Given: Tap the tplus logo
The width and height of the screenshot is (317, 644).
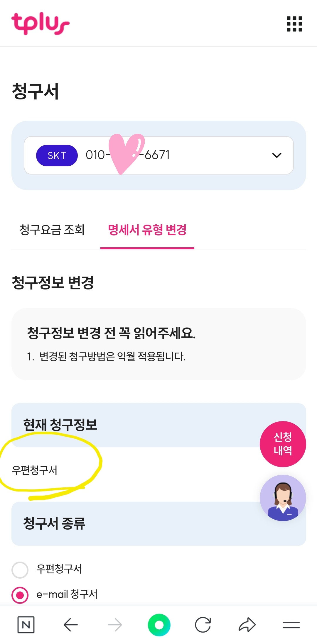Looking at the screenshot, I should pyautogui.click(x=41, y=23).
